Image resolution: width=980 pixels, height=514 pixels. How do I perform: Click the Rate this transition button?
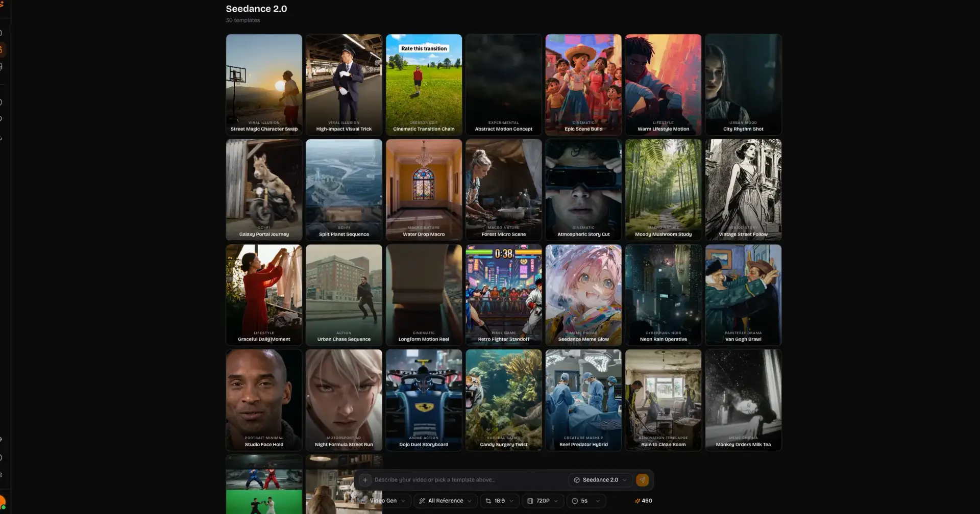424,48
